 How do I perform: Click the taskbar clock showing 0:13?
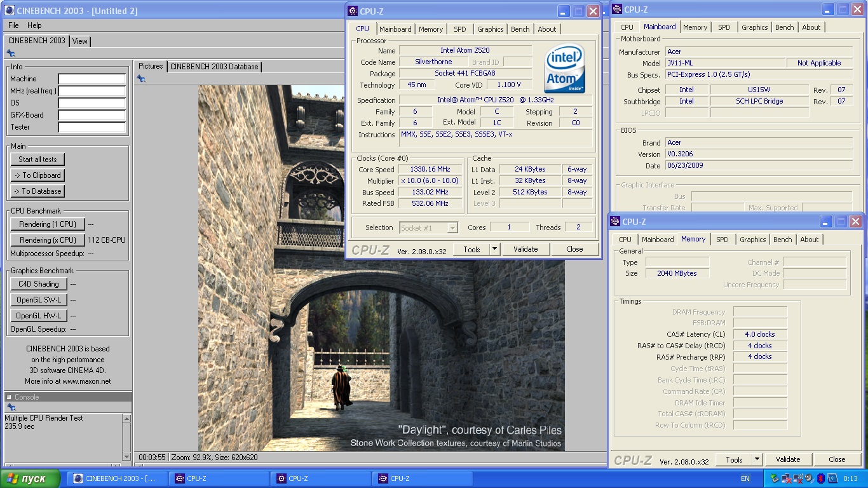850,478
